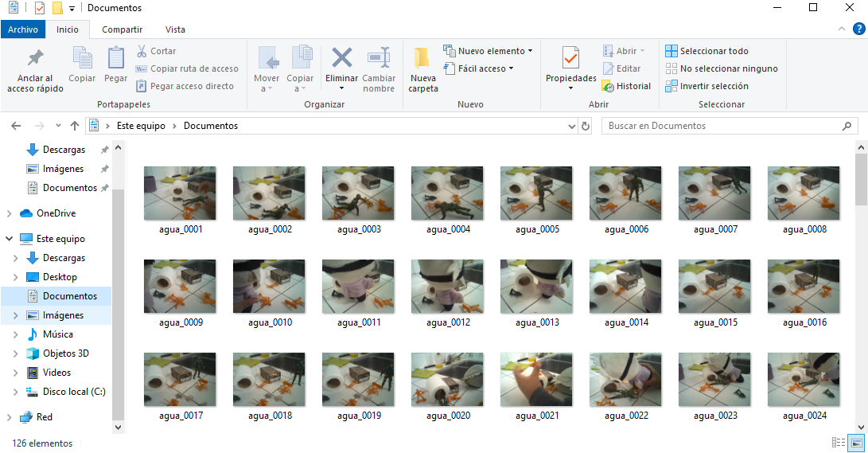Image resolution: width=868 pixels, height=453 pixels.
Task: Open the Archivo menu
Action: click(23, 29)
